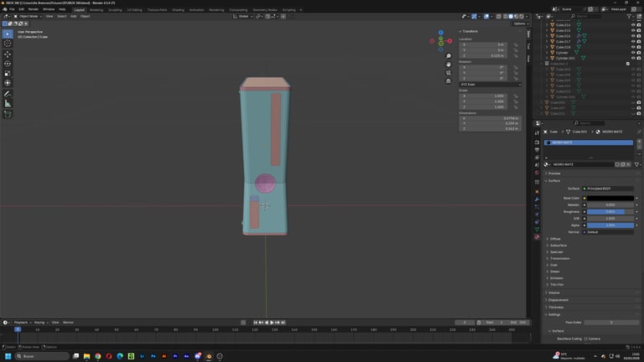Click the viewport pan hand icon

(x=448, y=65)
